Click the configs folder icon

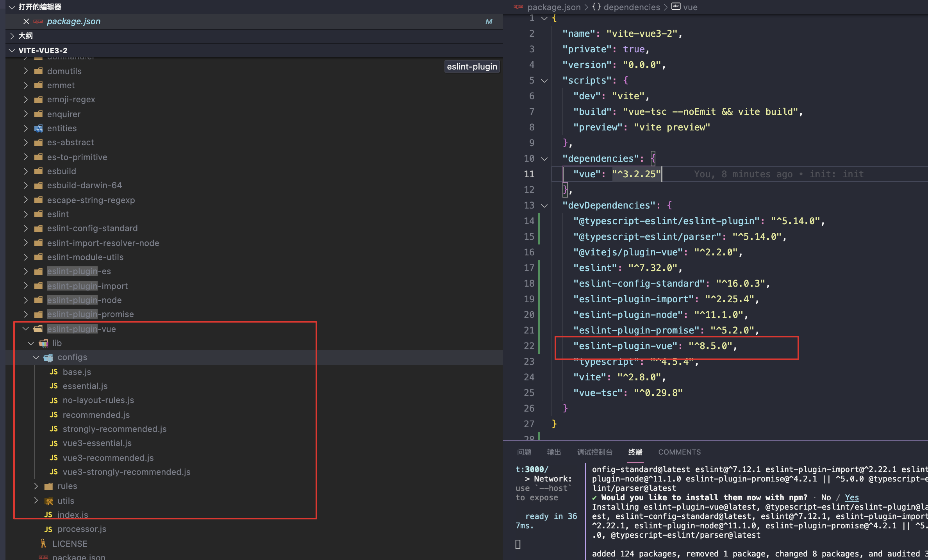pyautogui.click(x=48, y=357)
